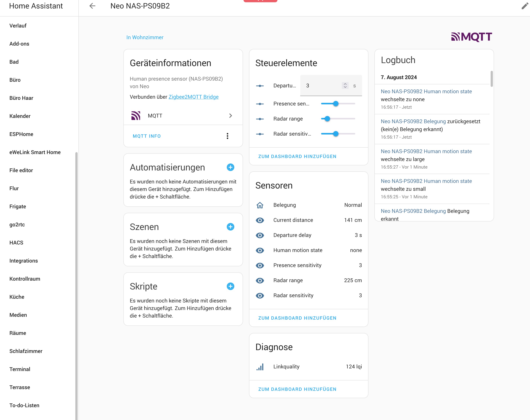Click eye icon beside Human motion state

tap(260, 250)
